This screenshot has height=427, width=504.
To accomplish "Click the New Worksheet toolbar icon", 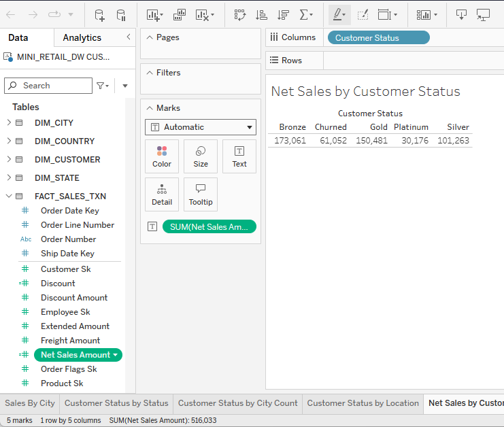I will (x=154, y=14).
